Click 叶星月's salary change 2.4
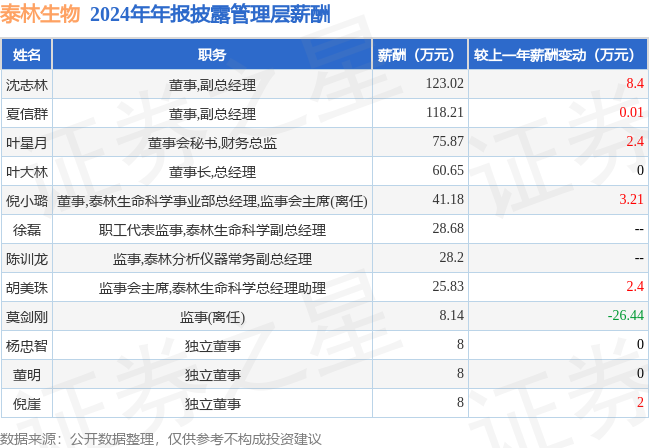This screenshot has width=649, height=448. (635, 141)
